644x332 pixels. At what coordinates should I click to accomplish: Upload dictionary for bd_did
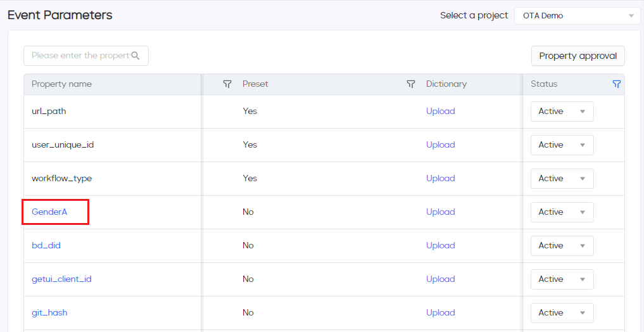point(440,246)
